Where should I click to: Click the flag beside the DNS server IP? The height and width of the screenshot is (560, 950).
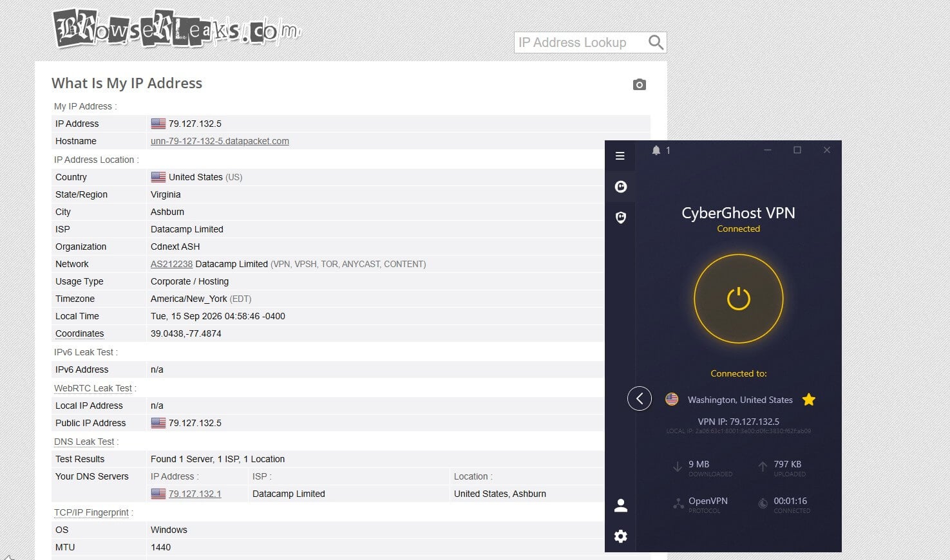pos(158,494)
